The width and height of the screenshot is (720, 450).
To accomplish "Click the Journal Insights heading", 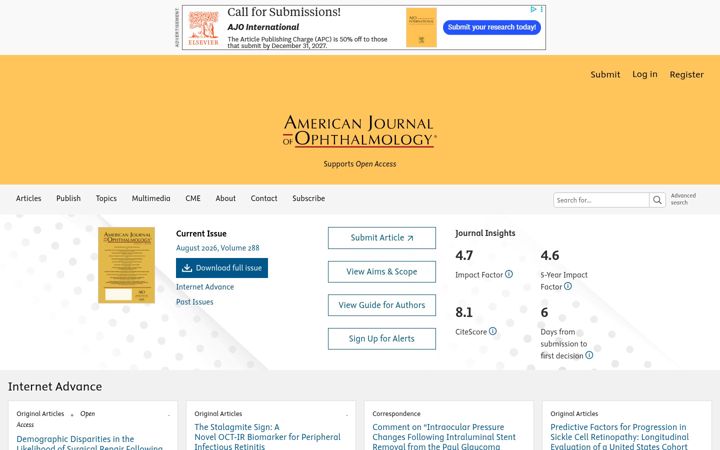I will tap(485, 233).
